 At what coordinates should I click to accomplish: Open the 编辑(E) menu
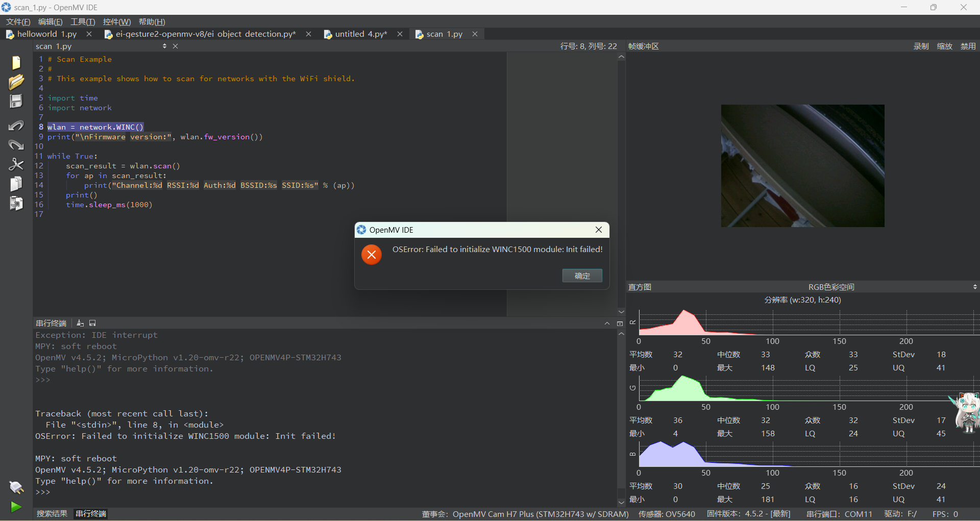(50, 22)
